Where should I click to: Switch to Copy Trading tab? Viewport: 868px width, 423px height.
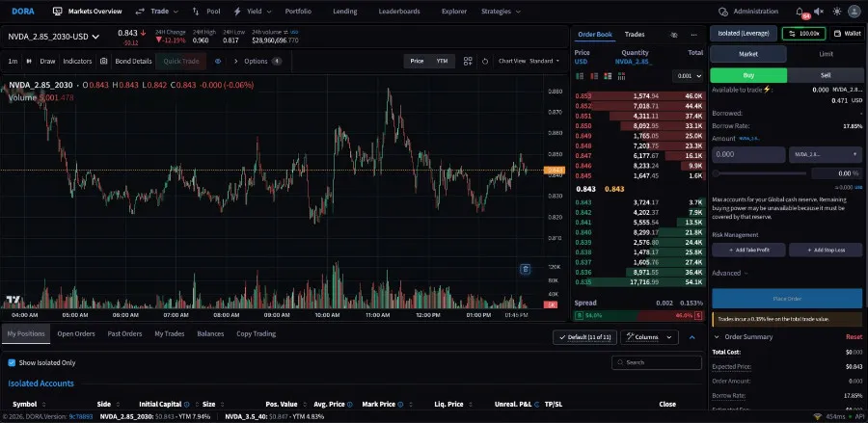(x=256, y=334)
